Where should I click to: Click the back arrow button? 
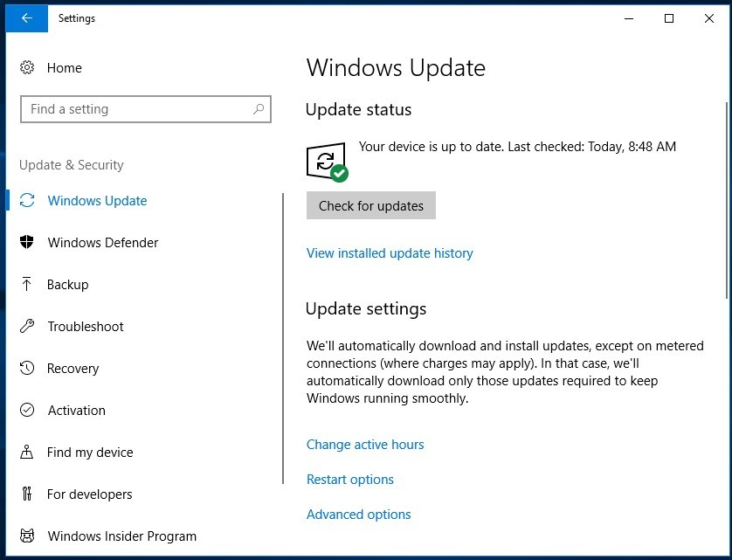(26, 18)
